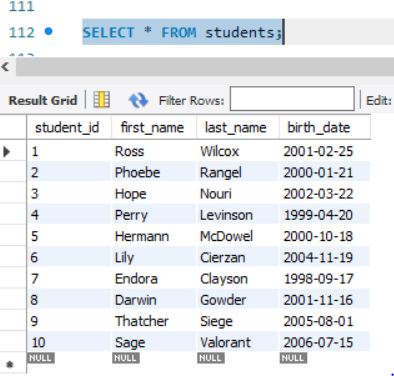Click the NULL cell under birth_date
Image resolution: width=394 pixels, height=376 pixels.
coord(293,358)
